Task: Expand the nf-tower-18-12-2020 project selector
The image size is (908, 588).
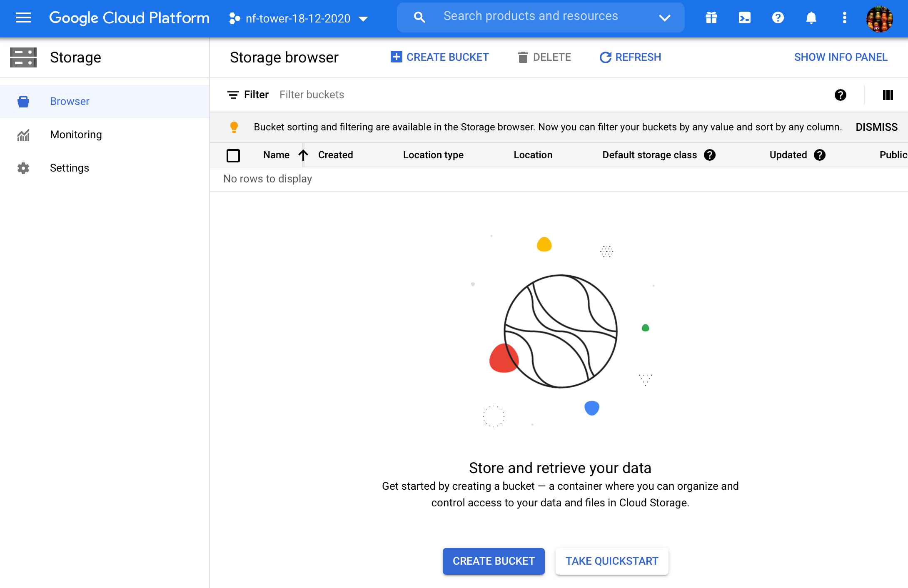Action: pyautogui.click(x=299, y=18)
